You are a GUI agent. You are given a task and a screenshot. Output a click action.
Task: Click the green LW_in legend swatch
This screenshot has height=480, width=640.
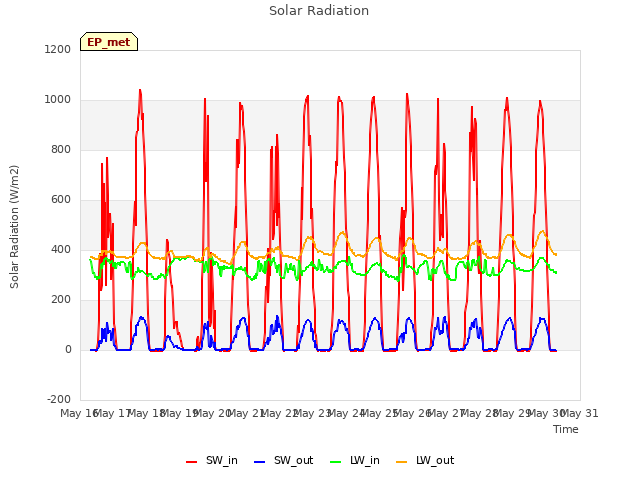click(336, 462)
